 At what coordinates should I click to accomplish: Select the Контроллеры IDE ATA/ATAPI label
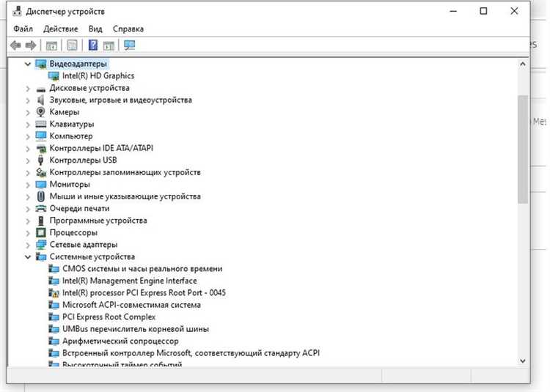(x=101, y=148)
